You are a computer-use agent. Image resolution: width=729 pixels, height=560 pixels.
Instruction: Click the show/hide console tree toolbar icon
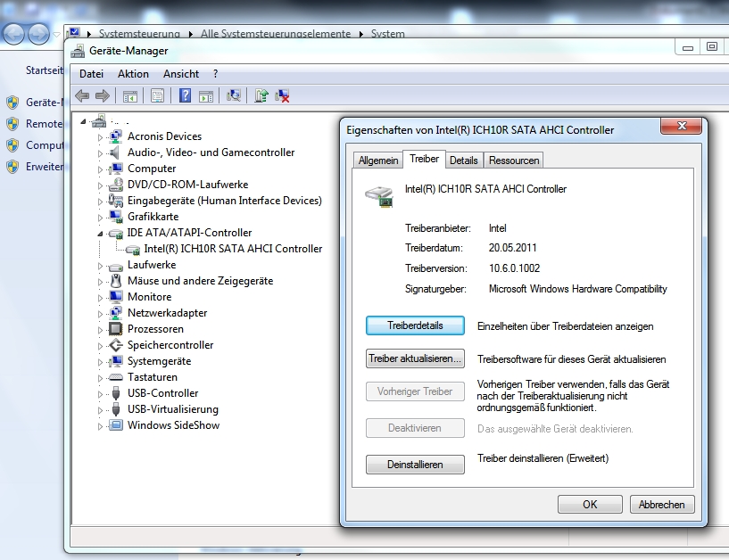[129, 96]
